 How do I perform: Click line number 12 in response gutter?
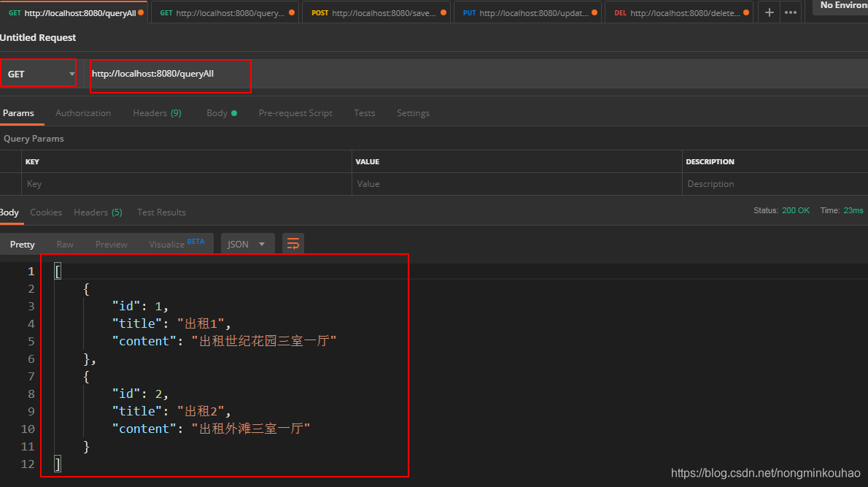(28, 464)
